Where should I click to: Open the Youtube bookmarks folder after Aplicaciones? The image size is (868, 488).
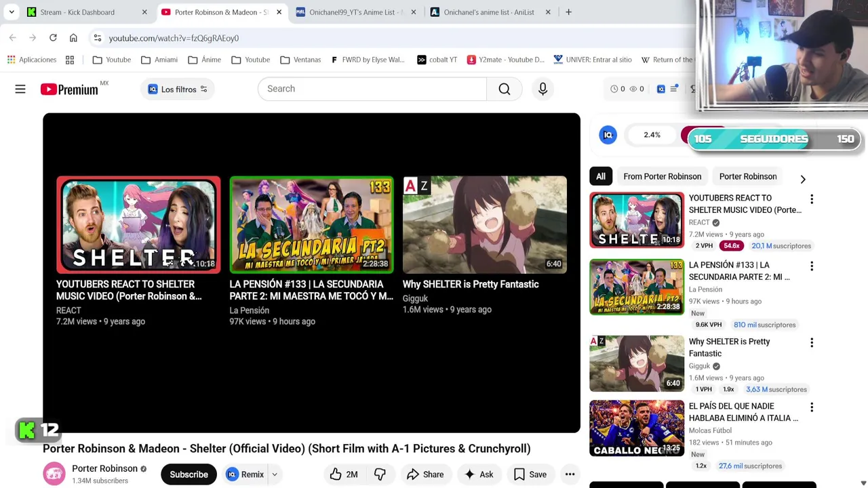[112, 60]
